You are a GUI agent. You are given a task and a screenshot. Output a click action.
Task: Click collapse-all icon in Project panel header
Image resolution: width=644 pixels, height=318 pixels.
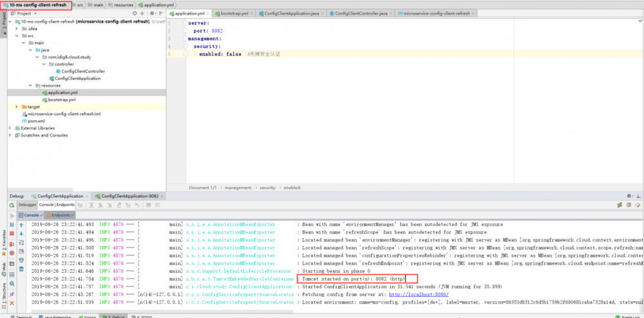click(x=142, y=14)
